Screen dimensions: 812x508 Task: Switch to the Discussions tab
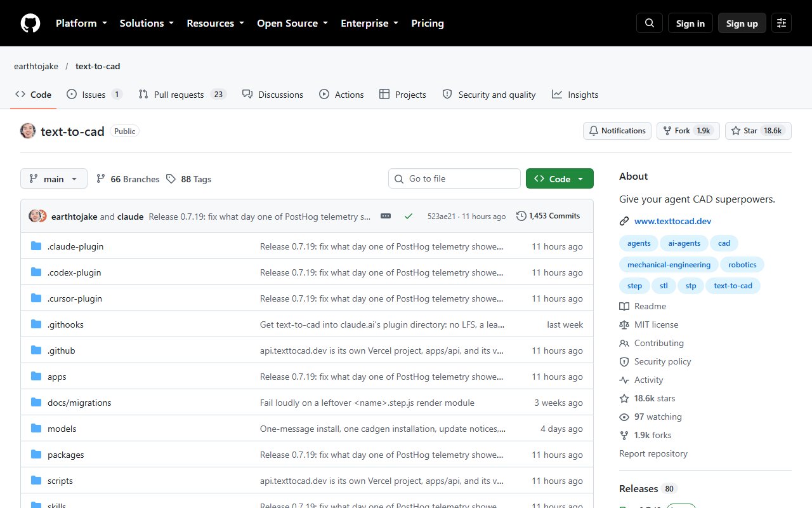[273, 95]
